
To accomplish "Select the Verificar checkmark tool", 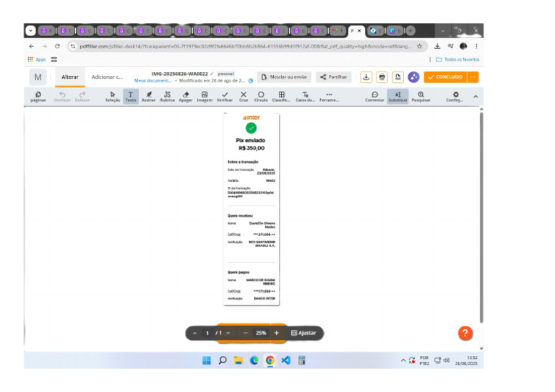I will (x=225, y=97).
